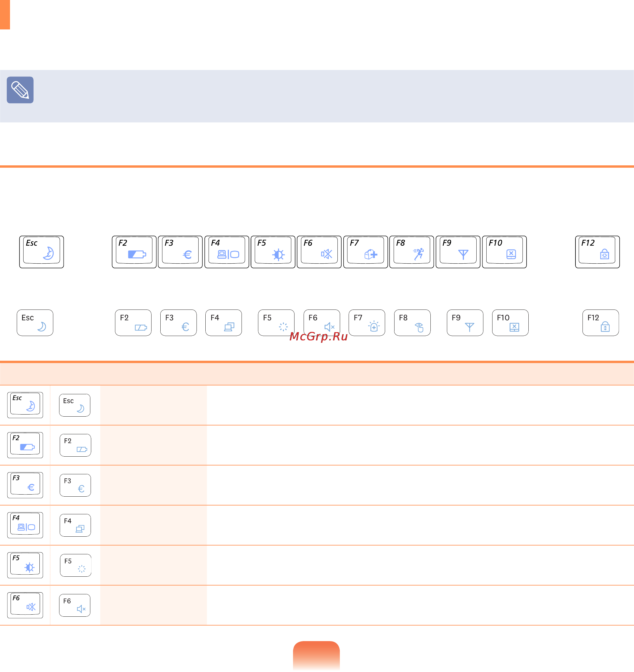This screenshot has height=672, width=634.
Task: Click the rounded F2 battery key in the table
Action: pos(75,445)
